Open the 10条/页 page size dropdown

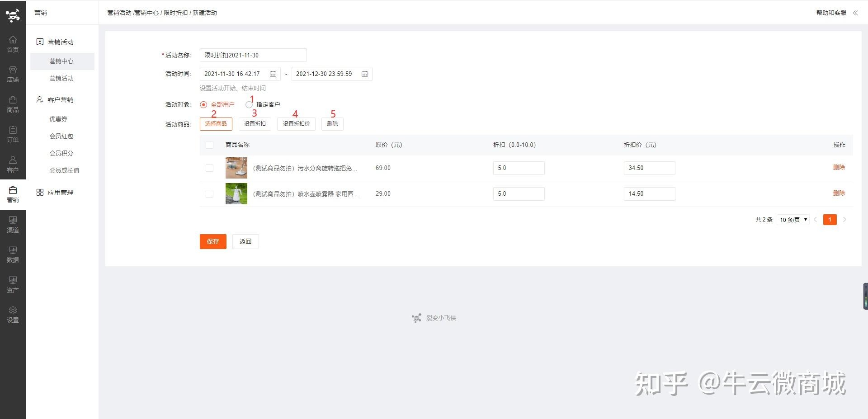coord(793,220)
